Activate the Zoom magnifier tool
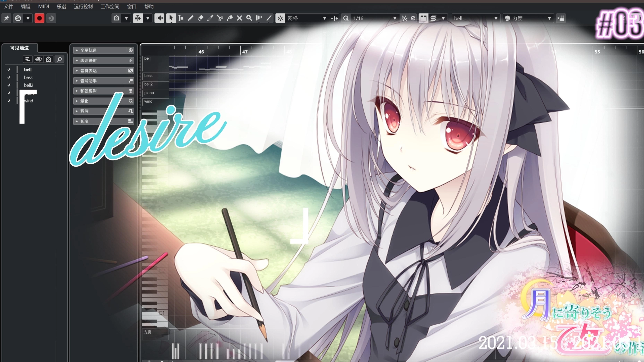Viewport: 644px width, 362px height. pos(249,18)
